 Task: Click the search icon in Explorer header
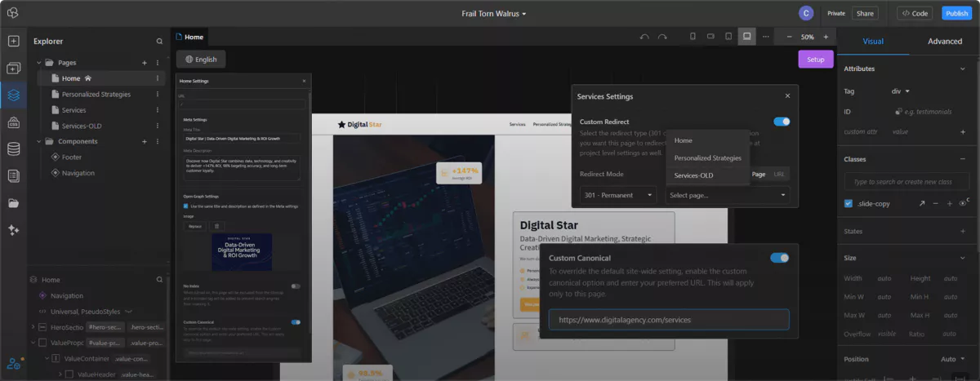[x=159, y=41]
